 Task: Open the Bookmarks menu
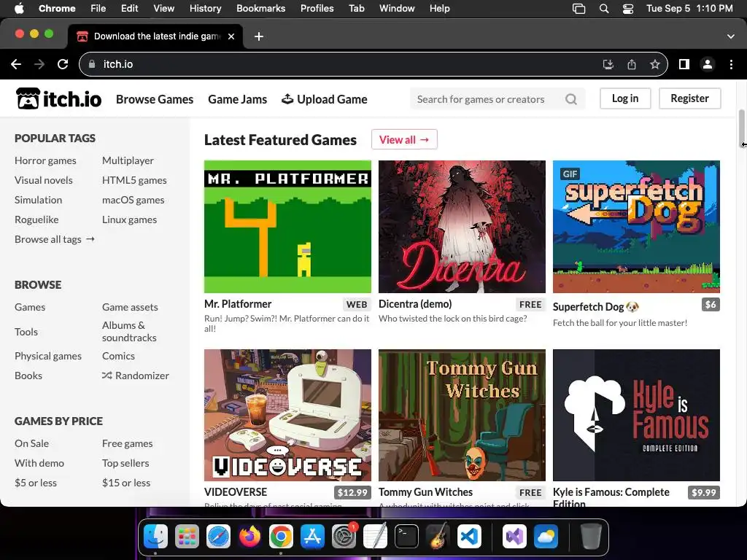[x=260, y=9]
